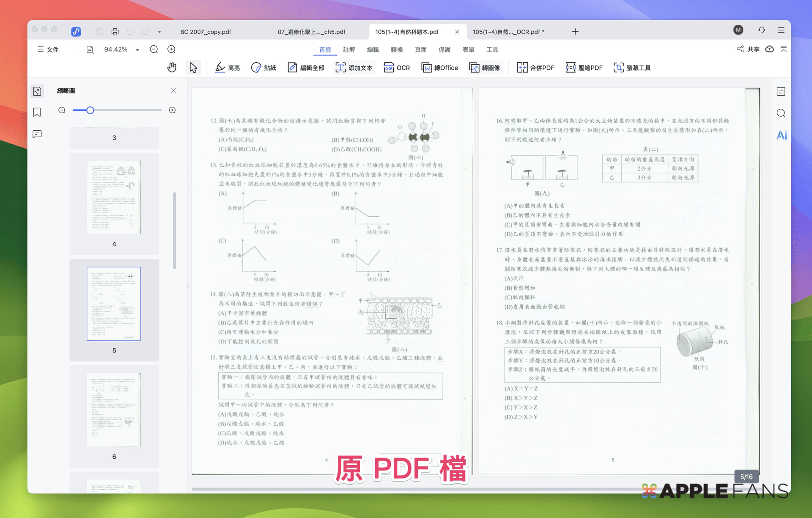This screenshot has width=812, height=518.
Task: Open the zoom percentage dropdown
Action: (x=137, y=50)
